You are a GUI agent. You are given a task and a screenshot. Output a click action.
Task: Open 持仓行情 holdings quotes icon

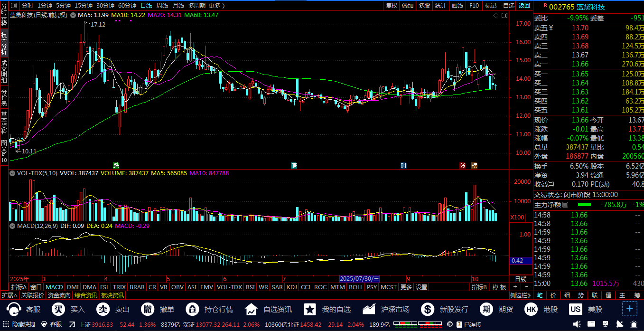click(192, 310)
